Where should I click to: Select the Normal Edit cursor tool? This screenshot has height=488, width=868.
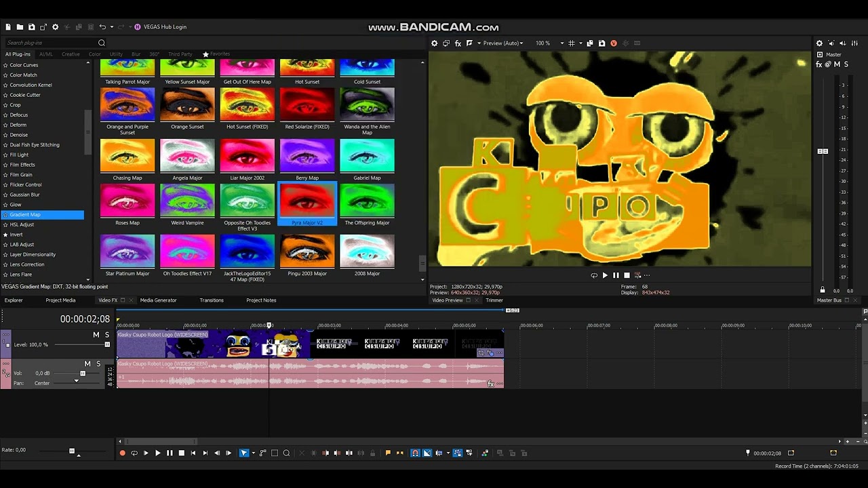pos(244,453)
